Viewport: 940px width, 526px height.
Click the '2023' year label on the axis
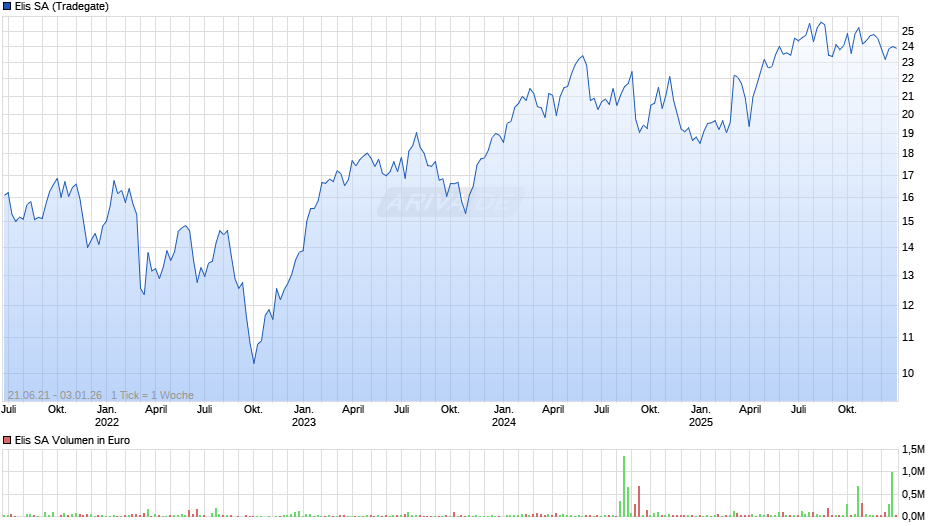(x=304, y=422)
